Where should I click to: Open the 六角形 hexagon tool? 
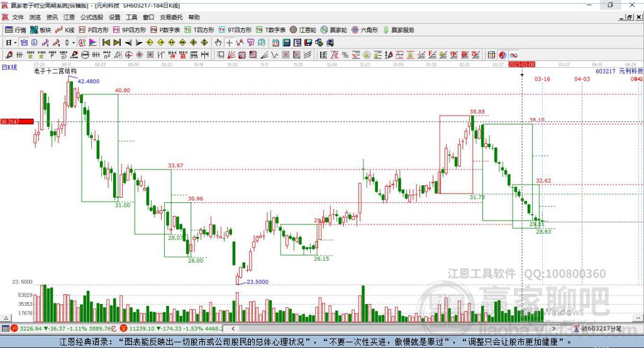point(365,30)
